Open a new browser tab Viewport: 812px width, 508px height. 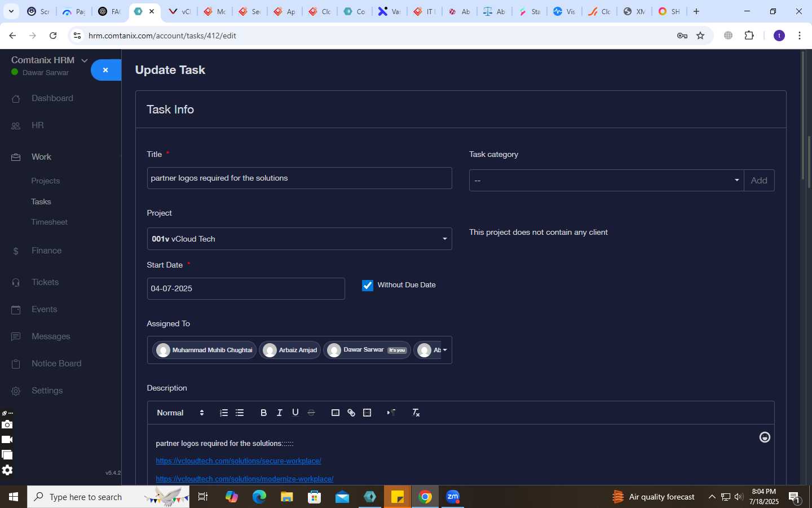coord(696,11)
